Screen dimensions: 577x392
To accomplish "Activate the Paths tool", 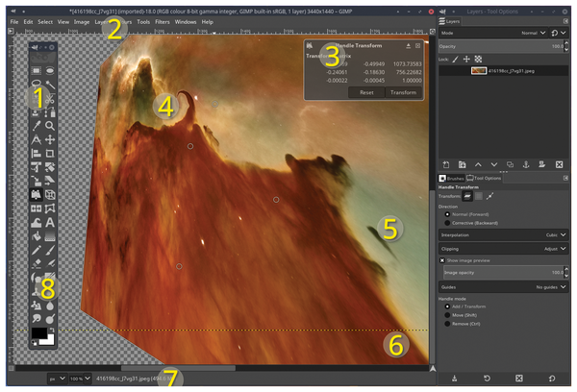I will 50,112.
